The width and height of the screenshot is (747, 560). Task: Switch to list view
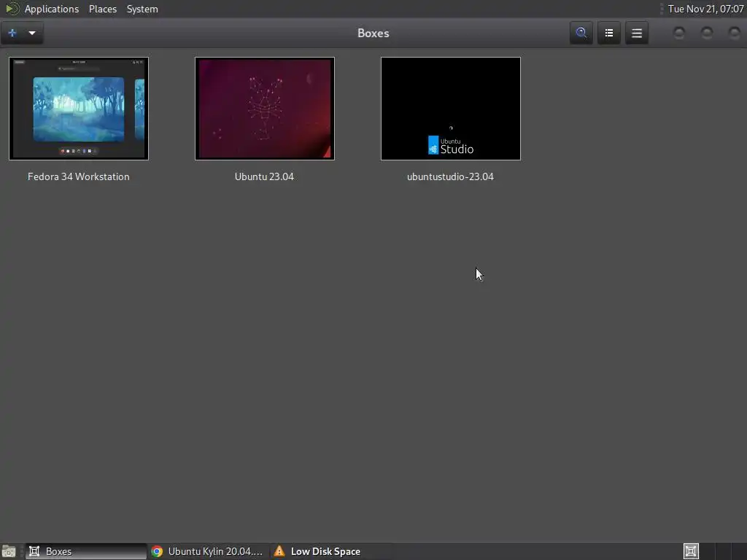point(609,33)
